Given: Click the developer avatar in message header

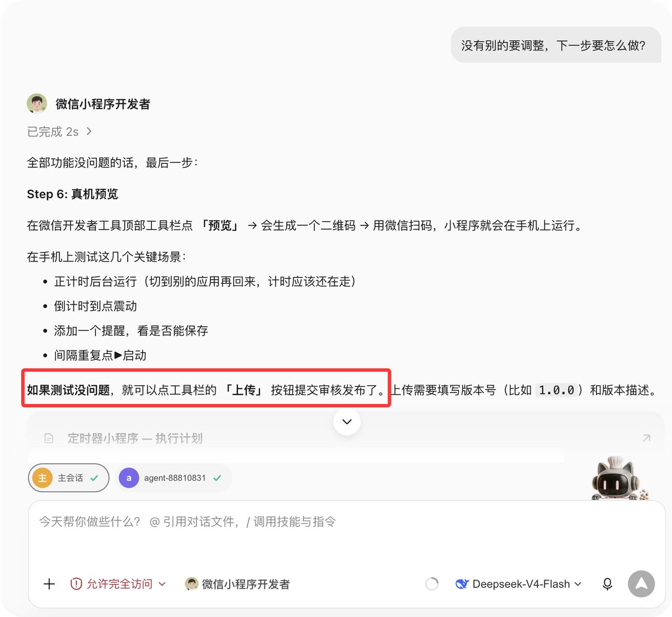Looking at the screenshot, I should pyautogui.click(x=37, y=104).
